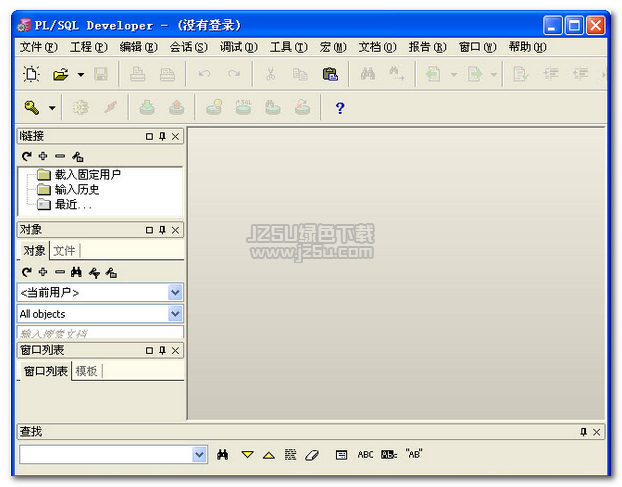
Task: Click the New file icon in toolbar
Action: [x=31, y=74]
